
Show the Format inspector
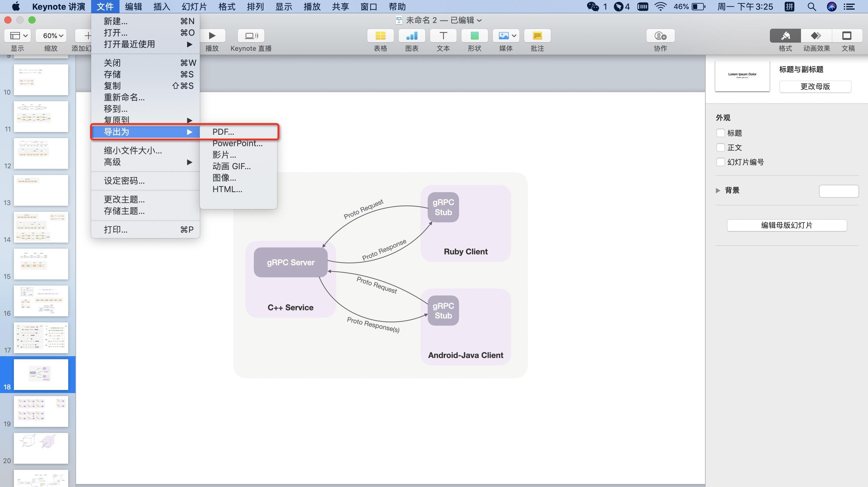click(x=785, y=36)
